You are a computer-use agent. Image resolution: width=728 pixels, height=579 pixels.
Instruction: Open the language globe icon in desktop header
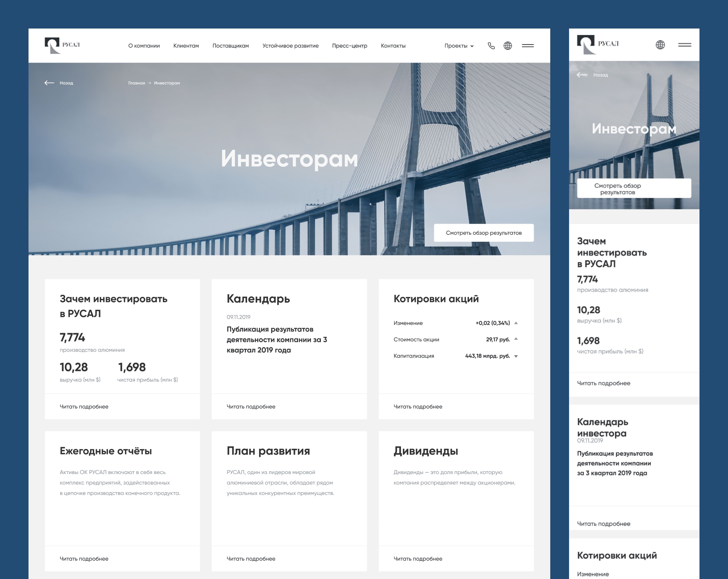tap(508, 45)
